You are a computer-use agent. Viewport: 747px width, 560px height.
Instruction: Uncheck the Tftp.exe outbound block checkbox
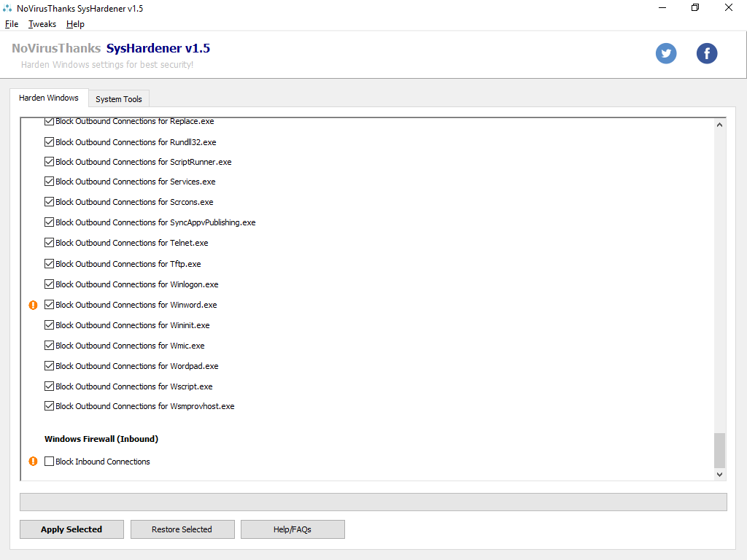coord(49,264)
